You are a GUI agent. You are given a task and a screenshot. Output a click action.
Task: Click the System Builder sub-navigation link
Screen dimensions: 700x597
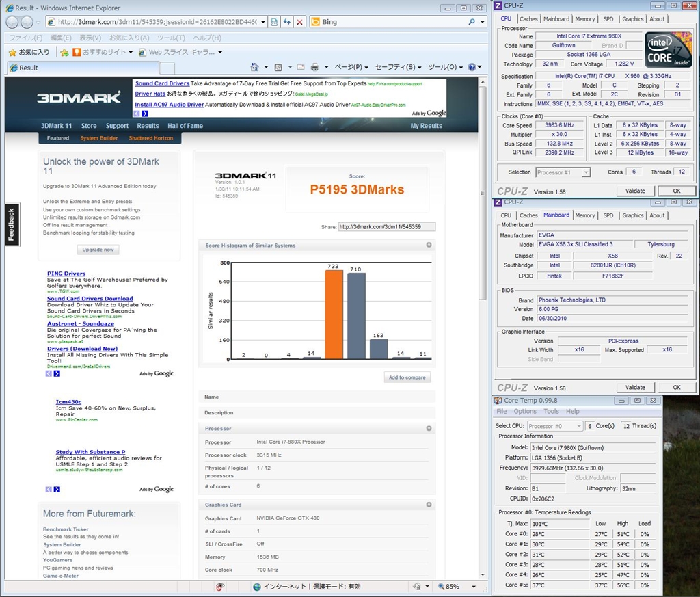[99, 138]
